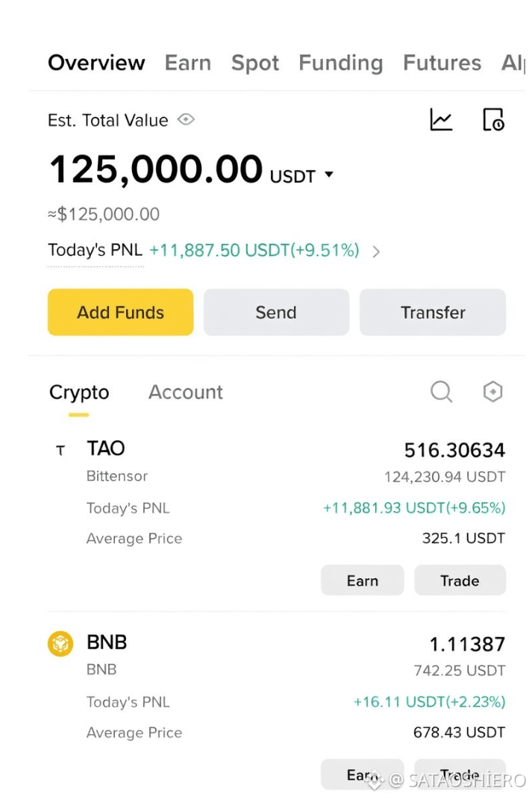Tap the Transfer button
532x799 pixels.
(433, 313)
